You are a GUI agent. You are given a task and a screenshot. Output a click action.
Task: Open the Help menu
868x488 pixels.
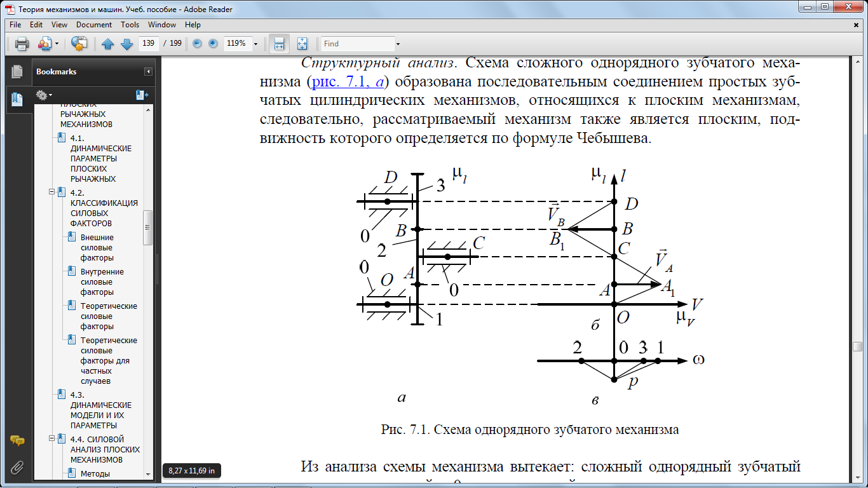(x=193, y=25)
